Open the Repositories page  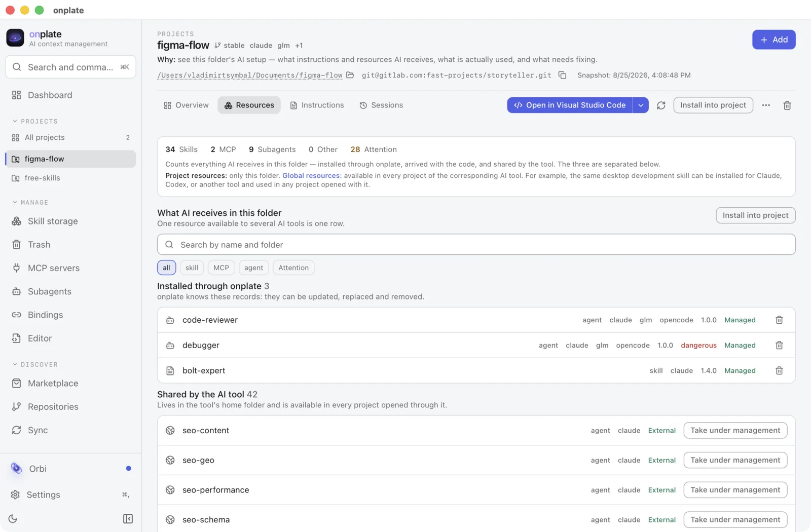click(70, 407)
